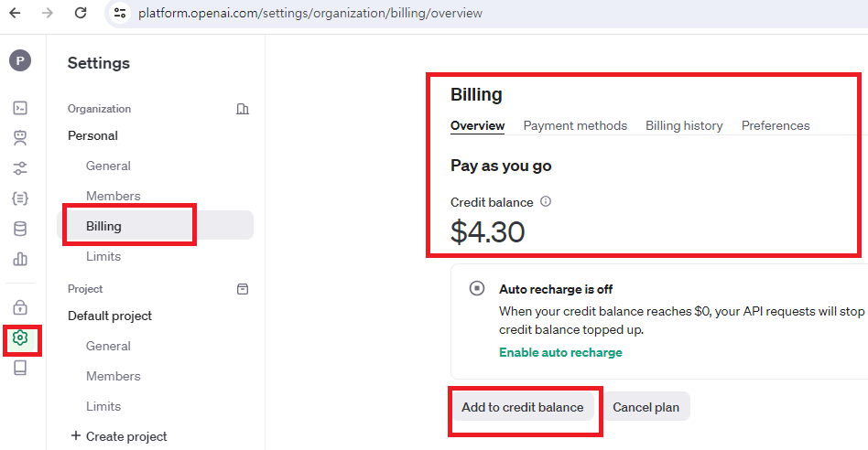Click the Settings heading
Image resolution: width=868 pixels, height=450 pixels.
[x=99, y=63]
